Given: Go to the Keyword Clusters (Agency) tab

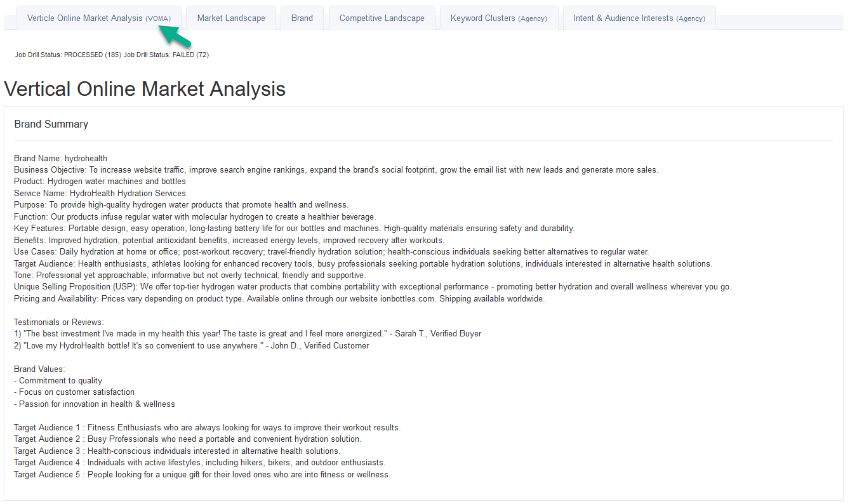Looking at the screenshot, I should pos(498,18).
